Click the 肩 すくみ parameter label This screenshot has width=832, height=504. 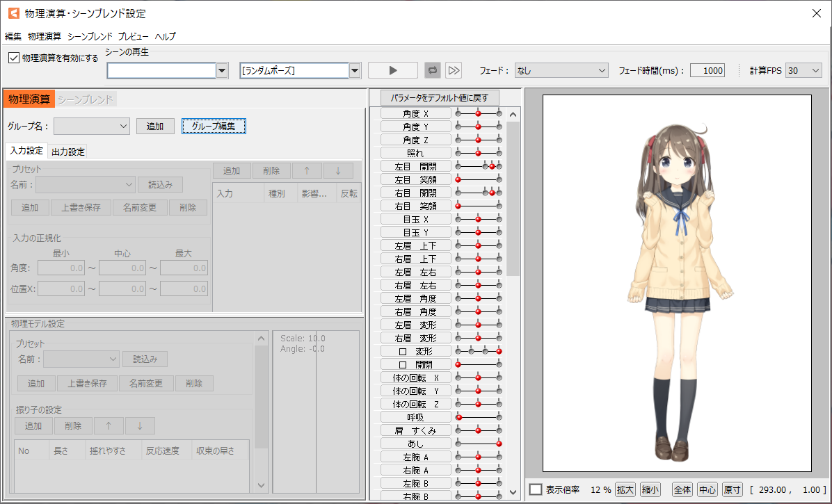(x=415, y=430)
